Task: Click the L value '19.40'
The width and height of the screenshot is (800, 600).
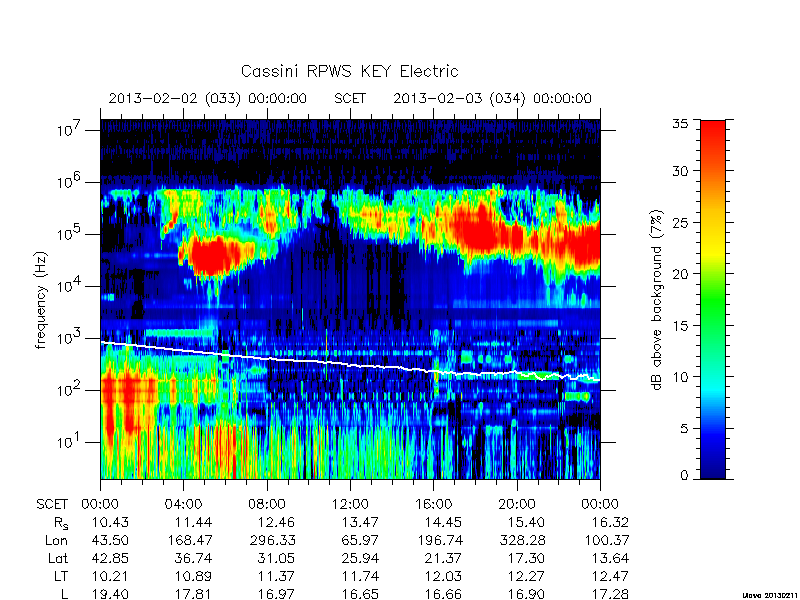Action: click(x=110, y=594)
